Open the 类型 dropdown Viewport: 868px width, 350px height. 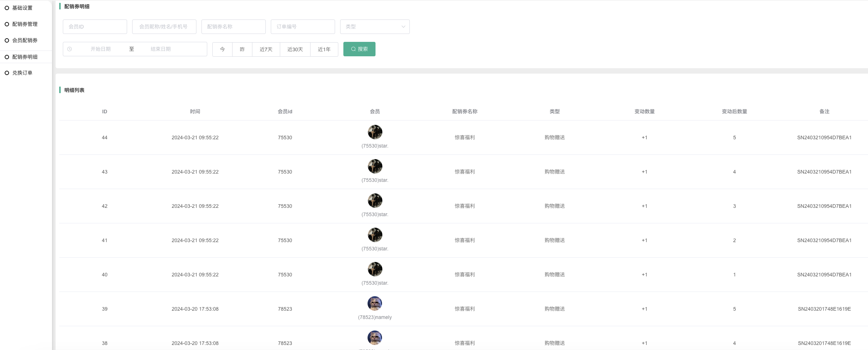[x=375, y=27]
